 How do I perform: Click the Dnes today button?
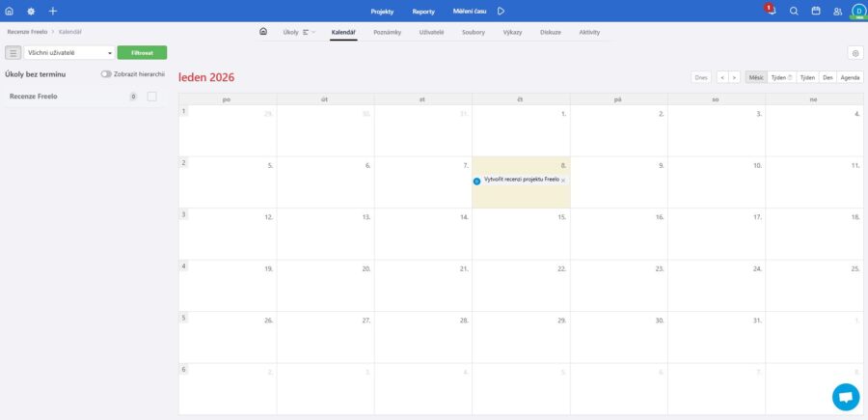pyautogui.click(x=701, y=77)
